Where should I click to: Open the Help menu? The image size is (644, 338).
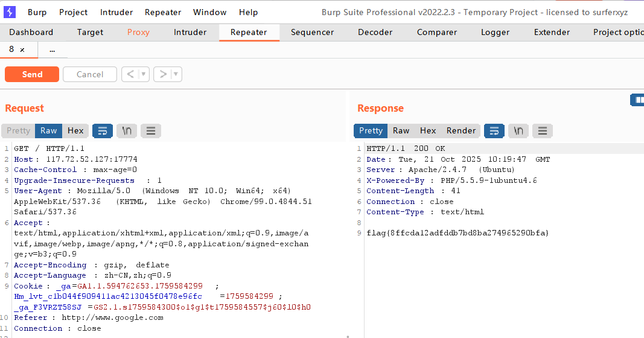pyautogui.click(x=248, y=12)
